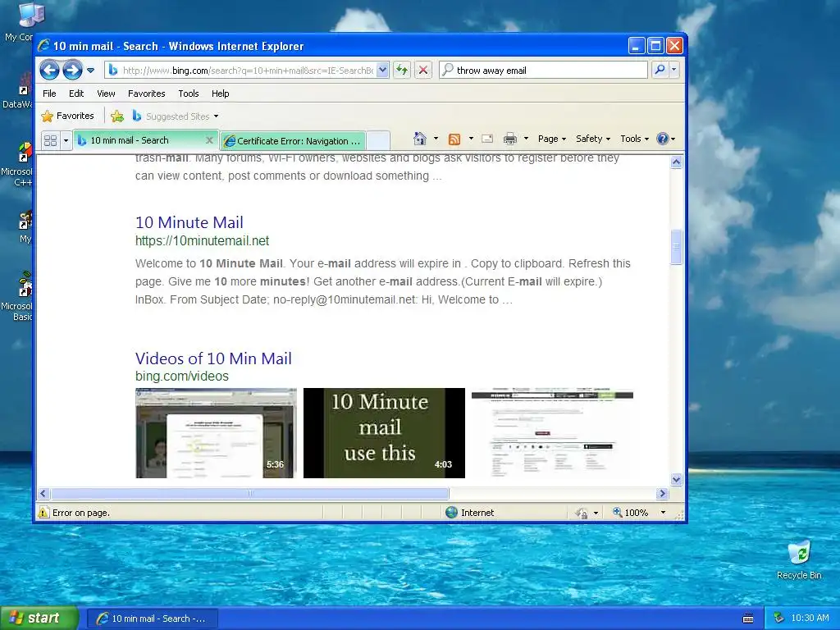The height and width of the screenshot is (630, 840).
Task: Open the Edit menu
Action: click(76, 94)
